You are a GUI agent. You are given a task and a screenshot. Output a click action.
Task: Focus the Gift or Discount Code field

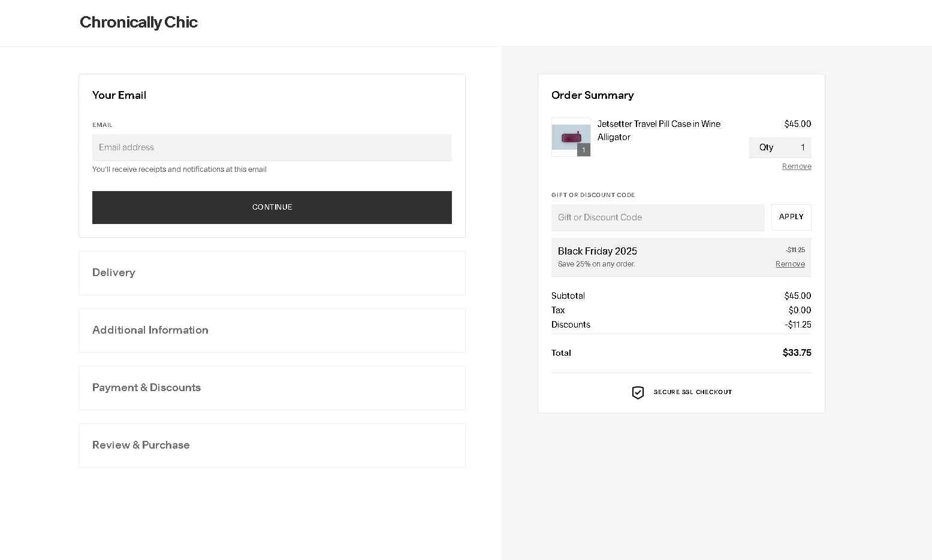point(657,217)
